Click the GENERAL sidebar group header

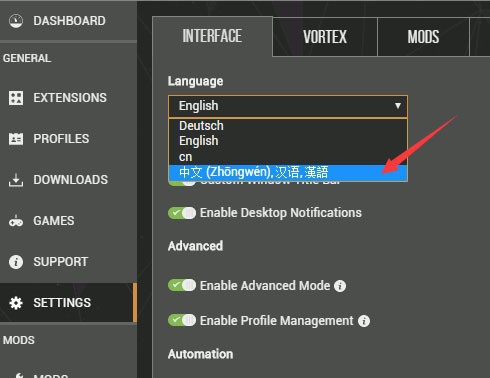[27, 58]
